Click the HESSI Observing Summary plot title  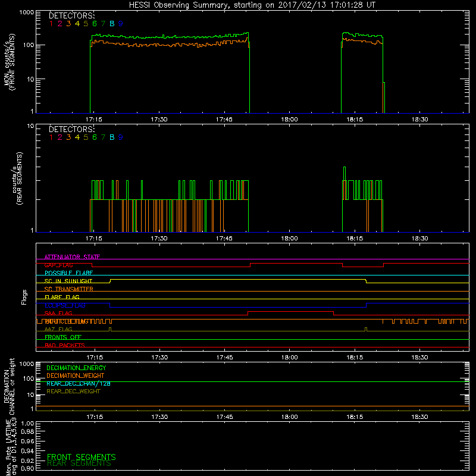252,5
